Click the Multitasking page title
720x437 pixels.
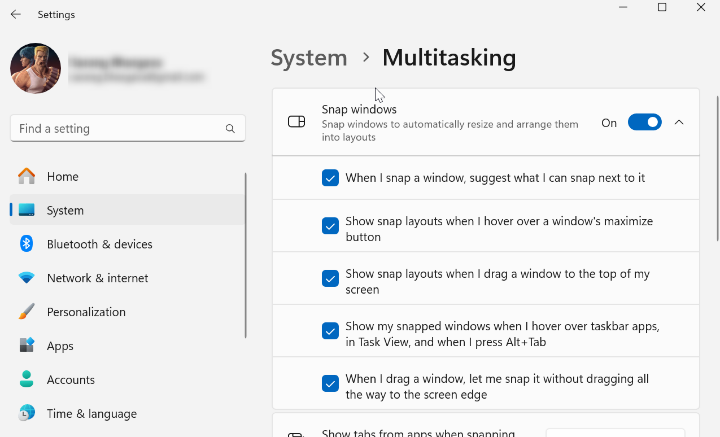(x=449, y=58)
